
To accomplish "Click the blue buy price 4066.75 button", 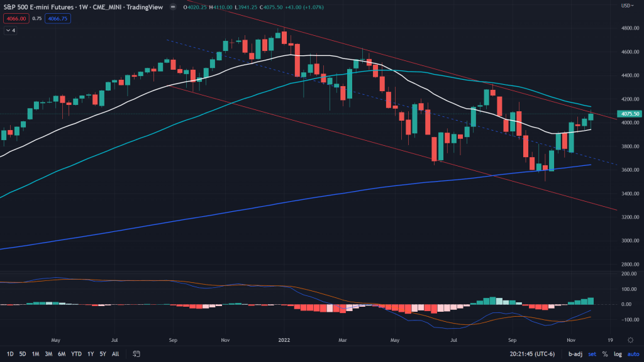I will (x=57, y=19).
